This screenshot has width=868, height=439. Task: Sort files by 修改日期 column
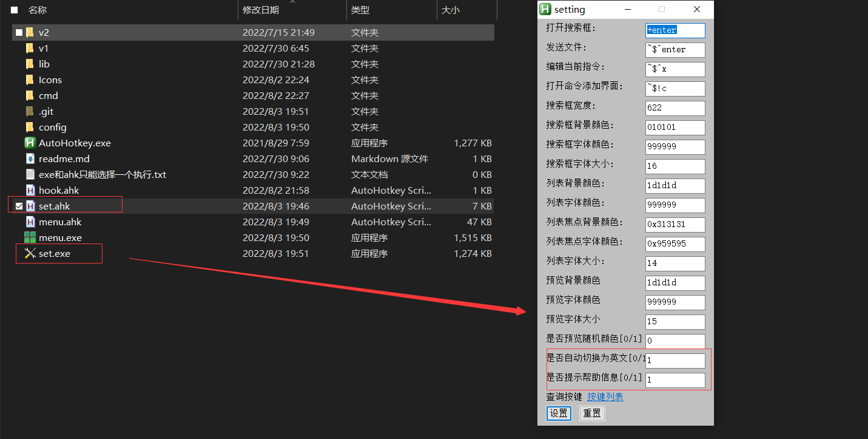pyautogui.click(x=261, y=10)
